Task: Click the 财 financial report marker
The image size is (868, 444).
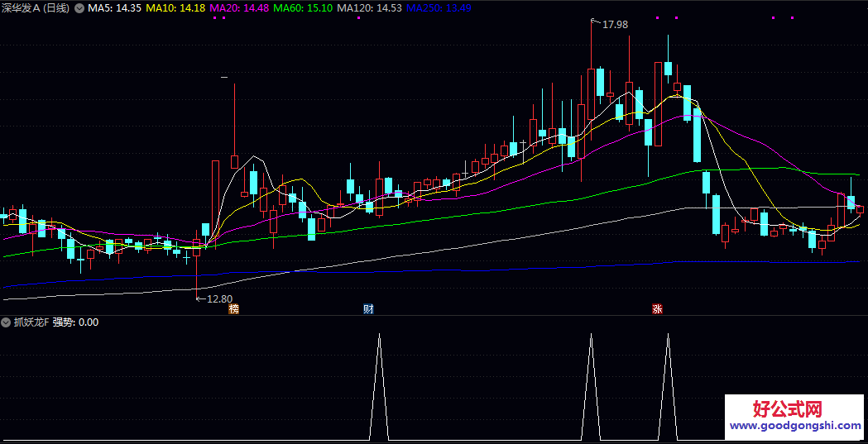Action: [368, 309]
